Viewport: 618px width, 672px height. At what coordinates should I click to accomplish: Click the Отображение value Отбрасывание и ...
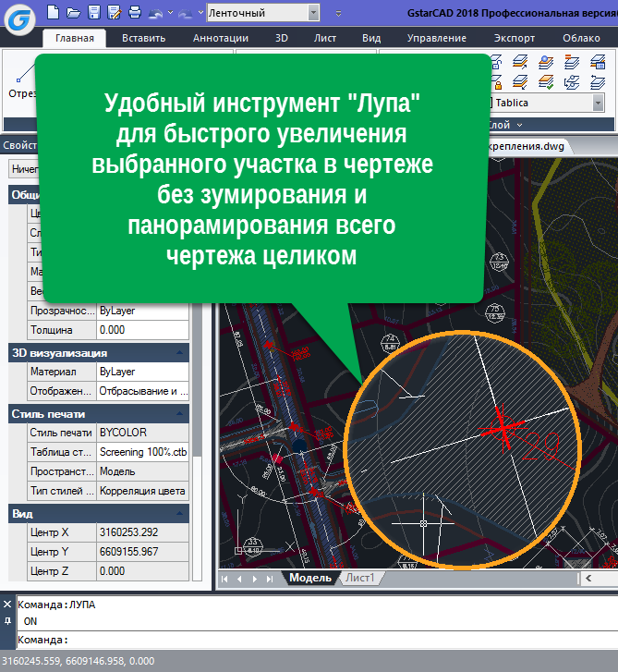tap(142, 391)
